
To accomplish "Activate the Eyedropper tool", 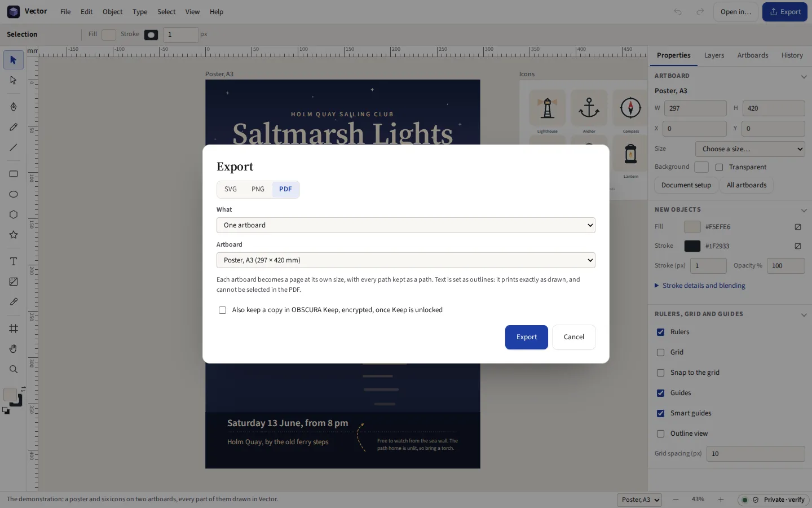I will tap(14, 302).
